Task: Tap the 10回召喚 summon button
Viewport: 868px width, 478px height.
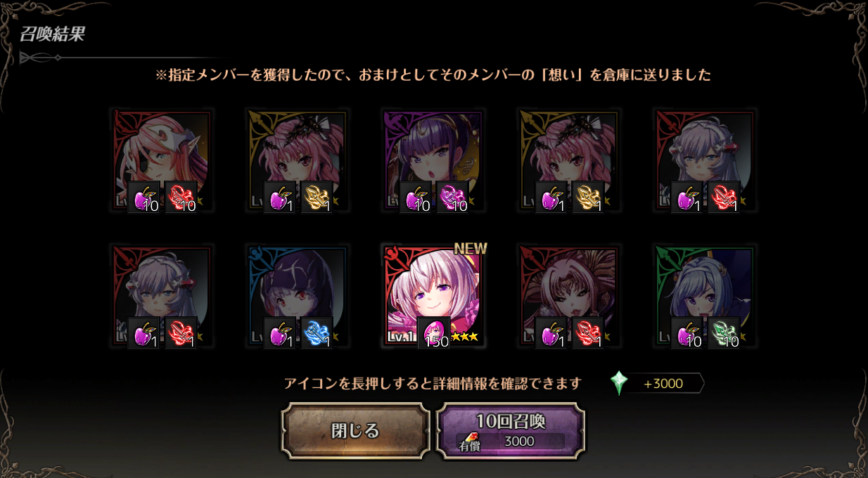Action: point(511,430)
